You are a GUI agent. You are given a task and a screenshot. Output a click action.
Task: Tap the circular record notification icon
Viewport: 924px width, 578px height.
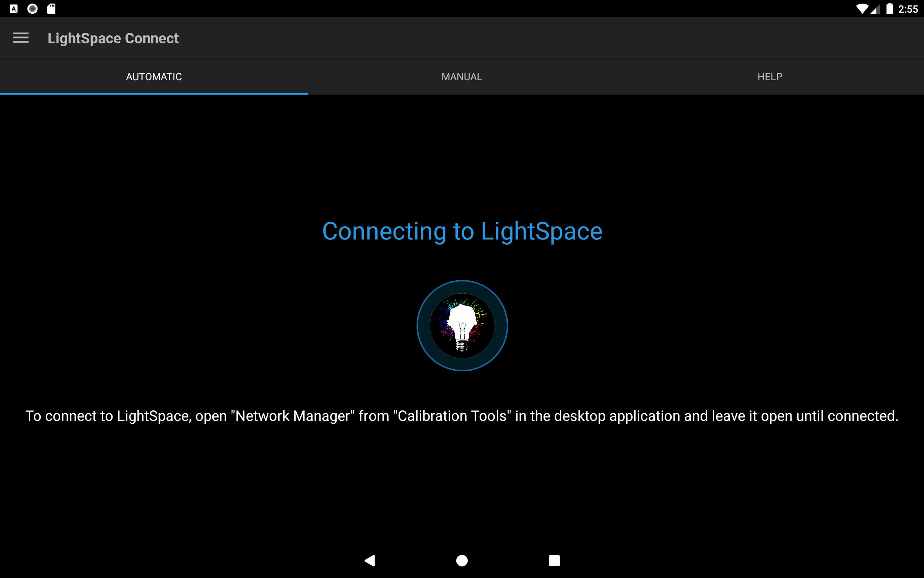(x=32, y=9)
